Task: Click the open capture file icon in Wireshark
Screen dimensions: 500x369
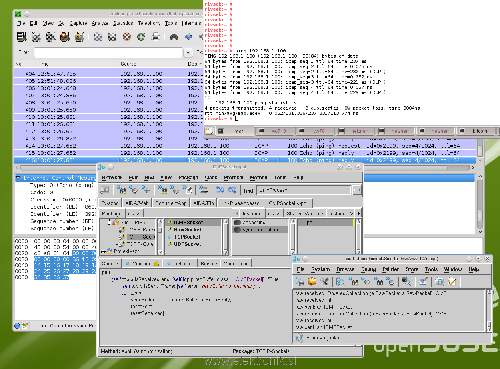Action: pyautogui.click(x=98, y=37)
